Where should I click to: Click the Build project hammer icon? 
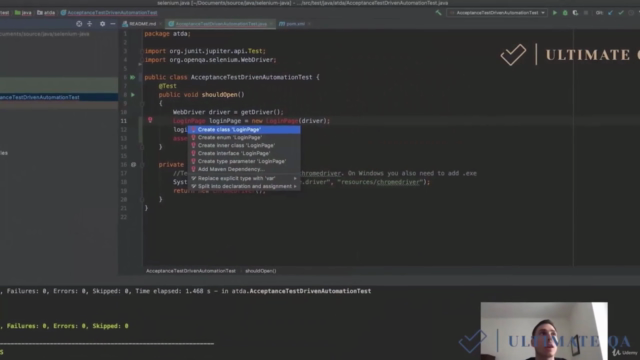tap(438, 13)
